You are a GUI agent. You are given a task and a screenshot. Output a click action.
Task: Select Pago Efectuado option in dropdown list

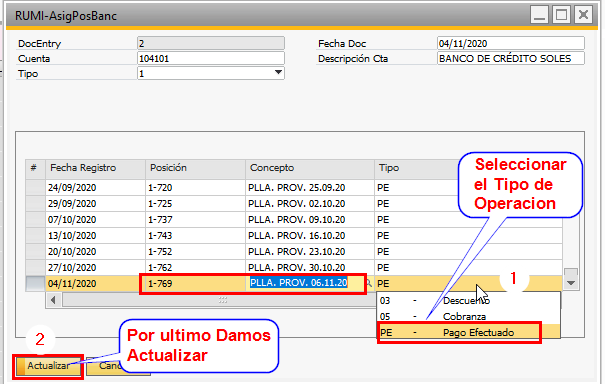click(x=469, y=333)
